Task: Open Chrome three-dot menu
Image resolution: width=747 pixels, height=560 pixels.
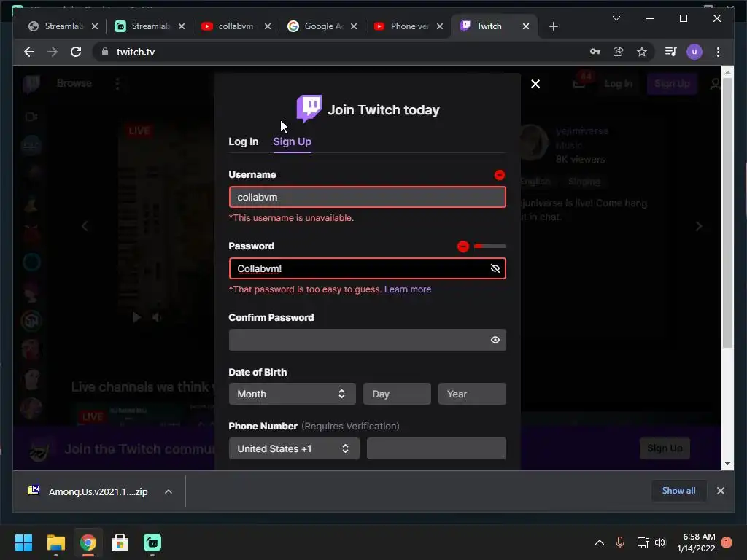Action: tap(718, 52)
